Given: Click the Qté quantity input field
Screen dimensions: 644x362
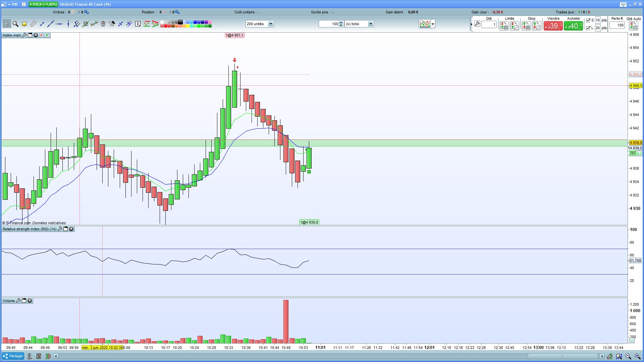Looking at the screenshot, I should pyautogui.click(x=489, y=24).
